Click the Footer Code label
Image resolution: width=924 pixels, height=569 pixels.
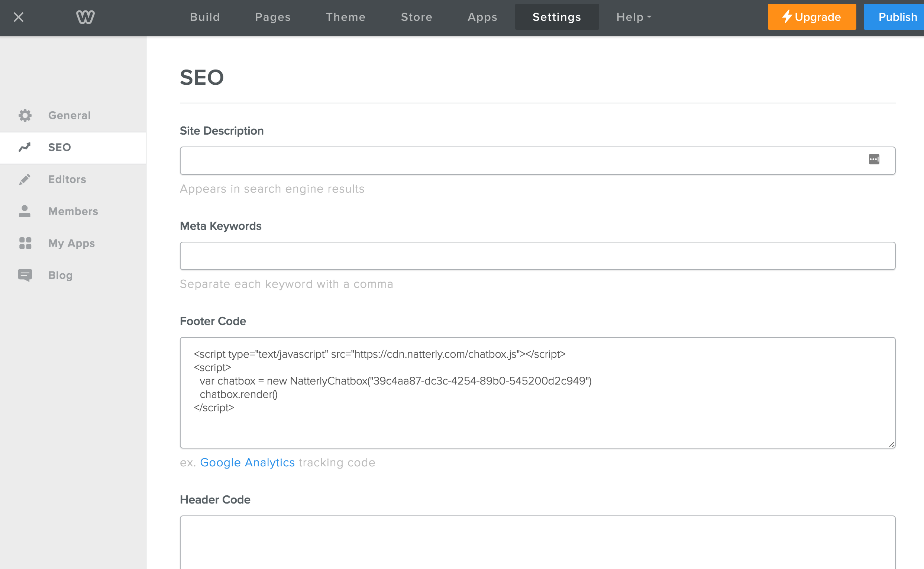(213, 321)
